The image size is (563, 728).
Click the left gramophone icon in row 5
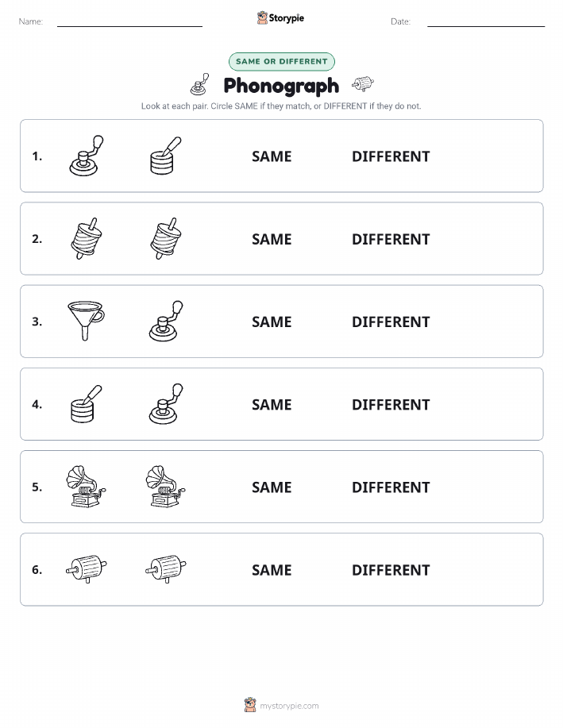(x=87, y=487)
